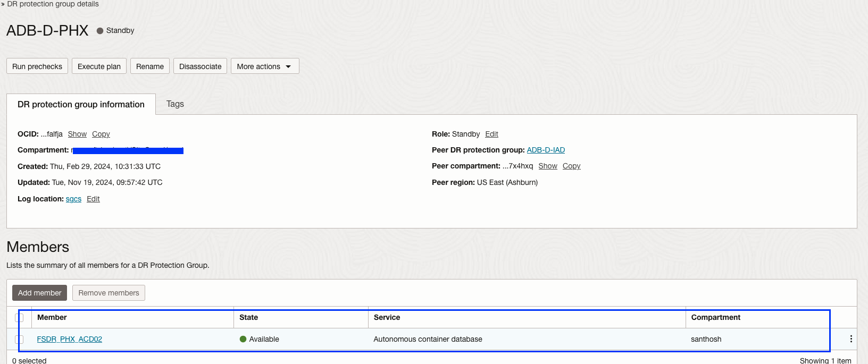Click the ADB-D-PHX page title
This screenshot has width=868, height=364.
(47, 30)
